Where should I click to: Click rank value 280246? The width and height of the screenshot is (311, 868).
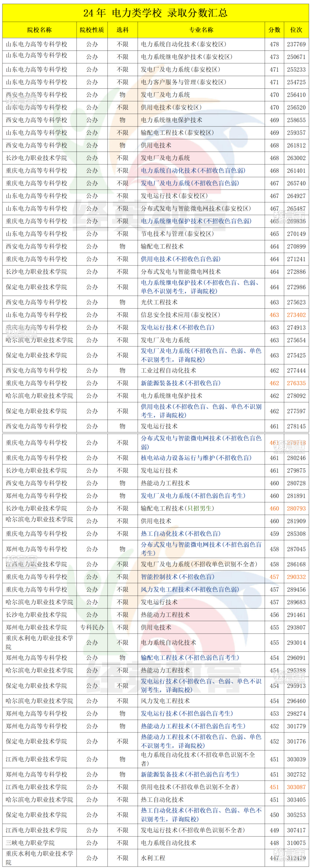click(x=296, y=458)
